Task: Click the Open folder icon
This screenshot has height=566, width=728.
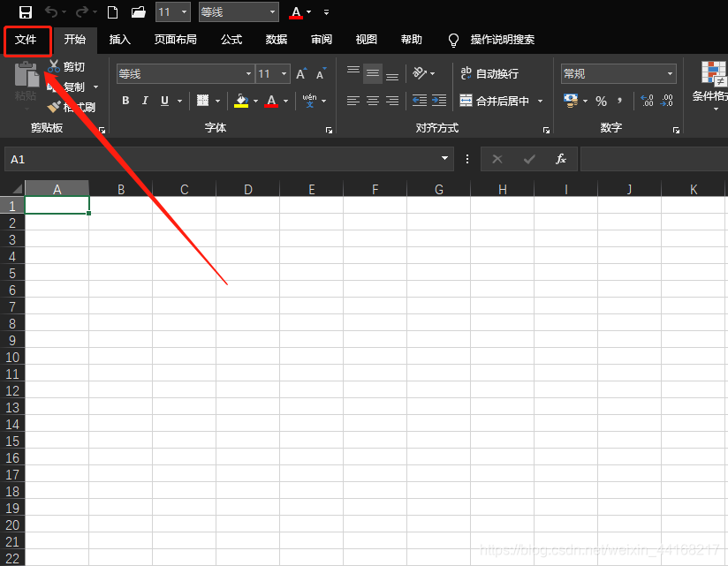Action: tap(139, 12)
